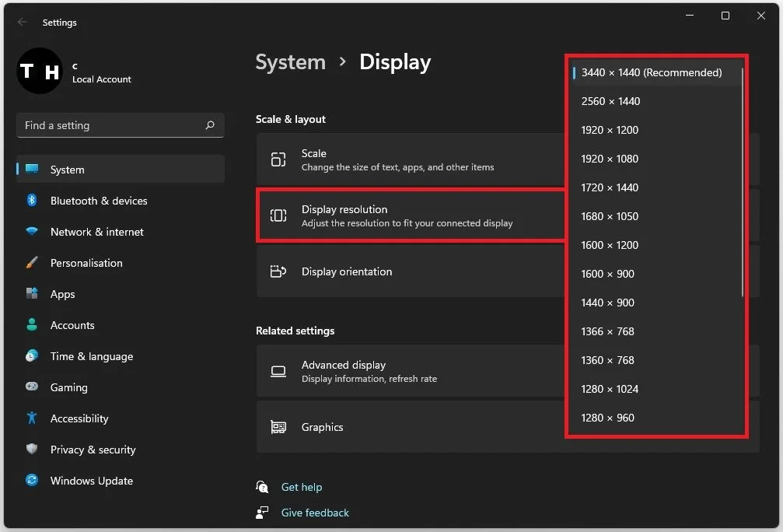
Task: Click System in the breadcrumb header
Action: pyautogui.click(x=290, y=62)
